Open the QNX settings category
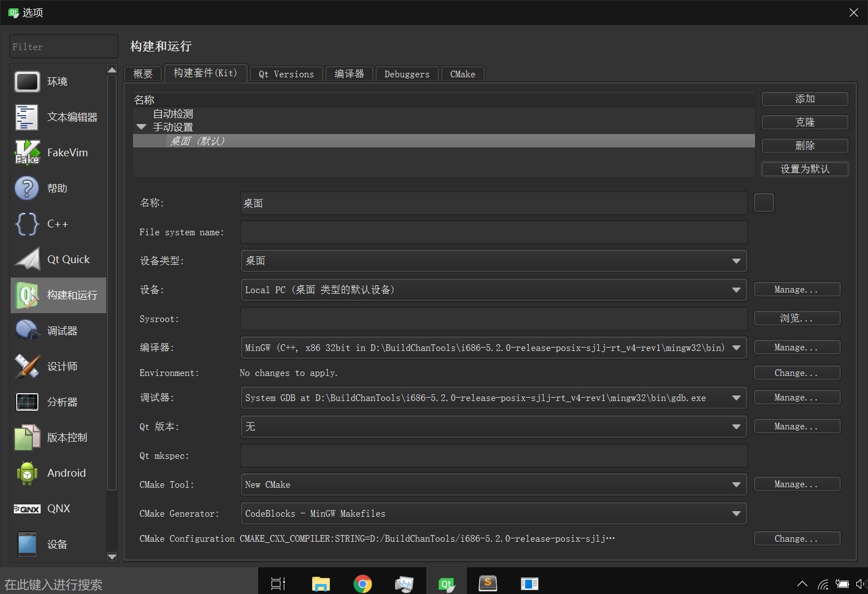This screenshot has height=594, width=868. (58, 509)
